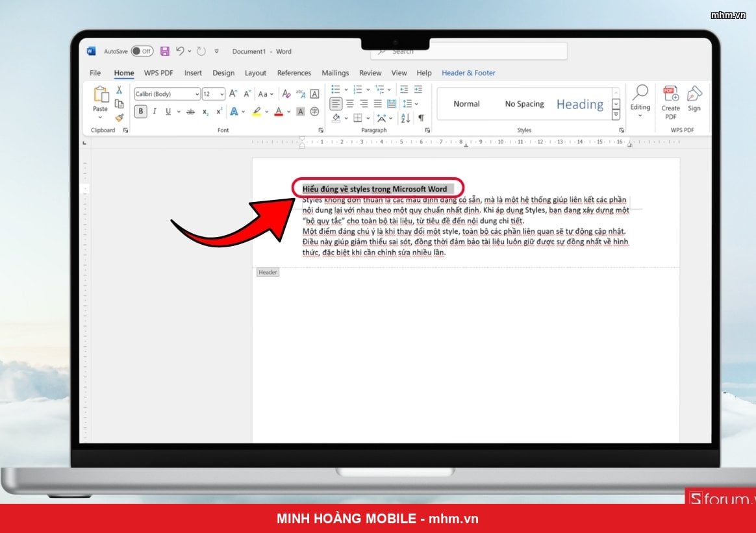
Task: Open the Insert ribbon tab
Action: point(193,73)
